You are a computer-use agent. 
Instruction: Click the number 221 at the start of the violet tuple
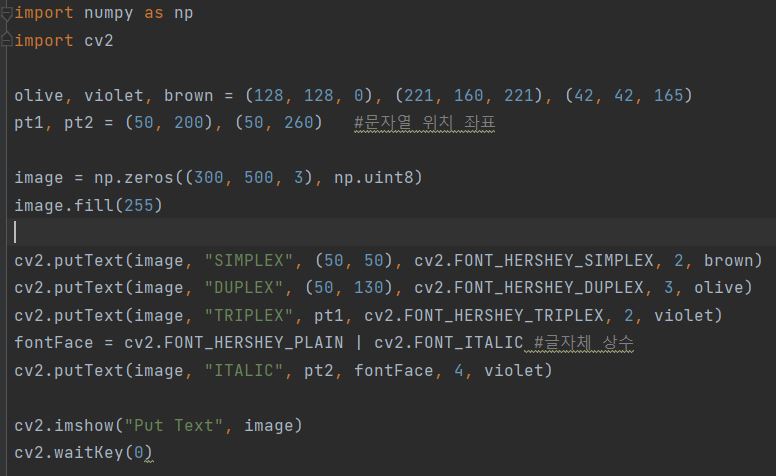click(419, 95)
